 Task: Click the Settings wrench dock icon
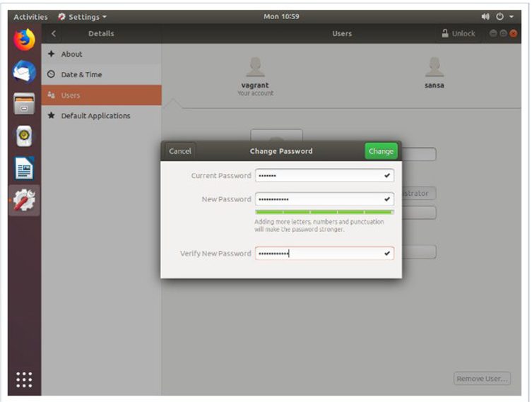click(x=24, y=200)
